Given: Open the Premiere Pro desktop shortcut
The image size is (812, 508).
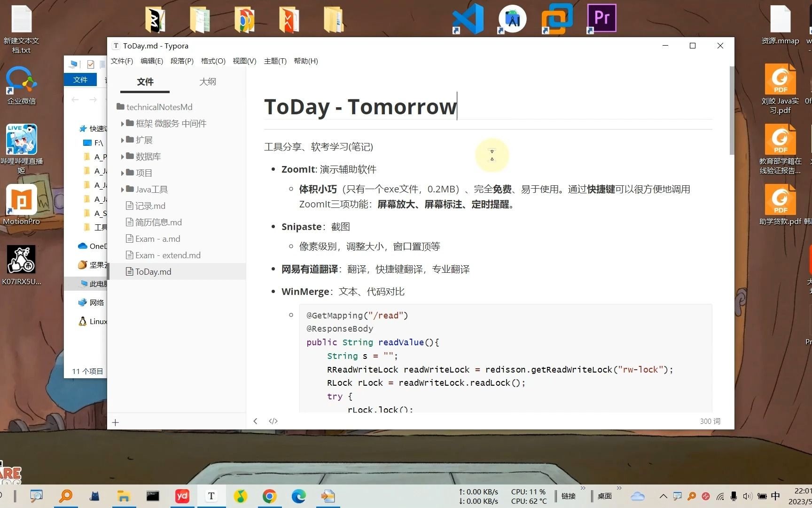Looking at the screenshot, I should [601, 19].
